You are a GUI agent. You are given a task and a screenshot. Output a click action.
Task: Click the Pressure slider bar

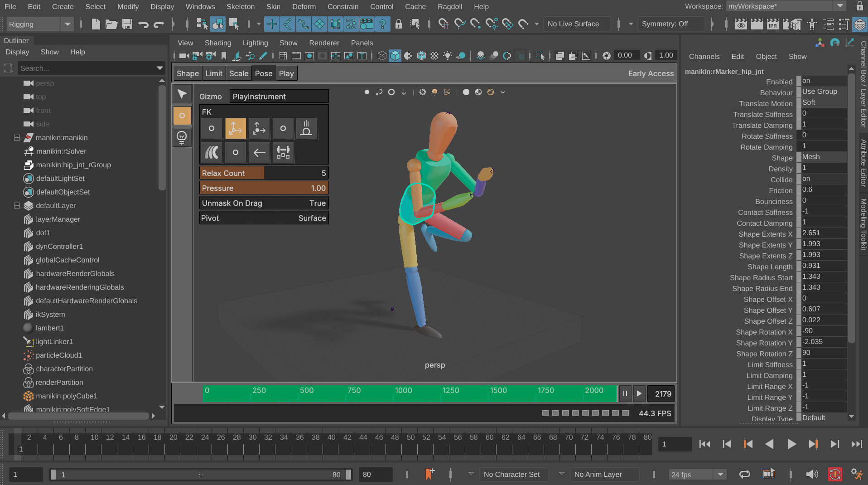click(x=264, y=188)
